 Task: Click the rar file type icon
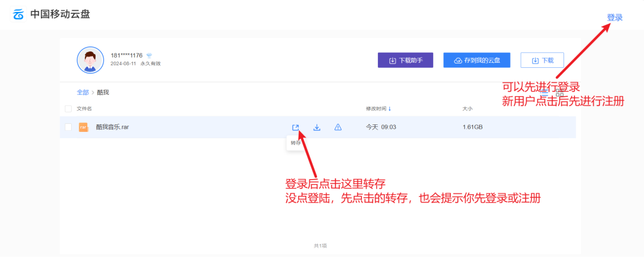pyautogui.click(x=84, y=128)
